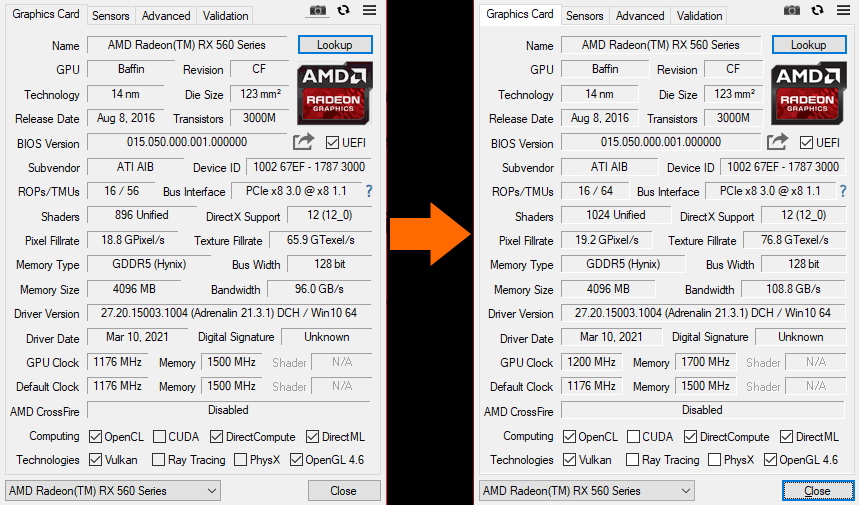
Task: Select Graphics Card tab in left window
Action: coord(46,14)
